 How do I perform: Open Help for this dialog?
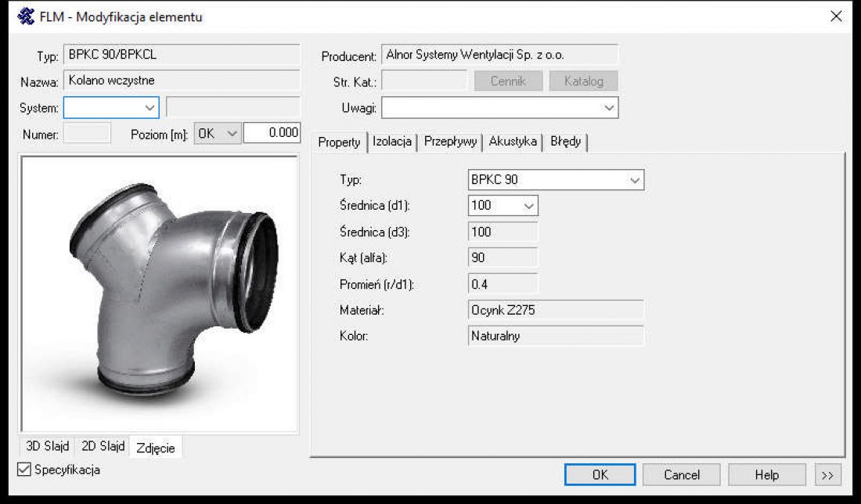click(767, 475)
